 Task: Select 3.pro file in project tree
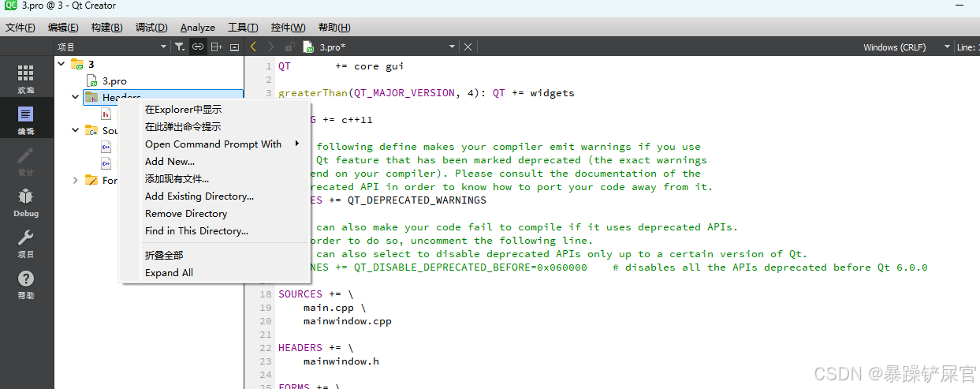coord(114,80)
